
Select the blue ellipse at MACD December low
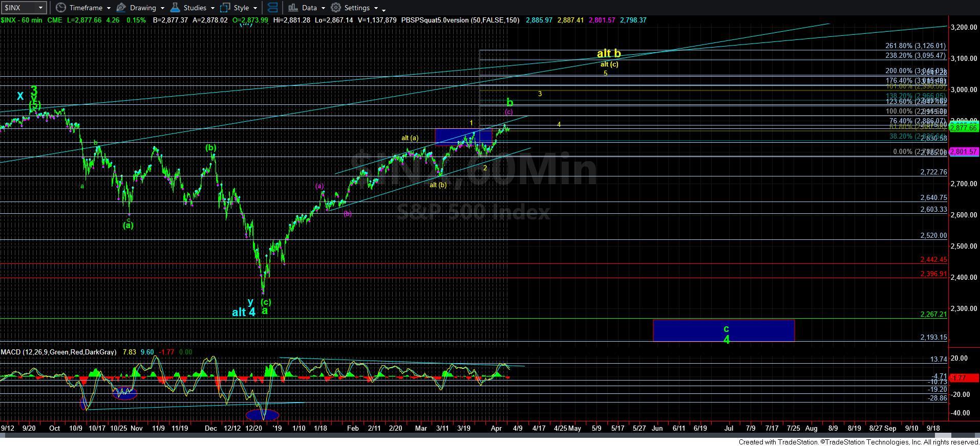[262, 415]
